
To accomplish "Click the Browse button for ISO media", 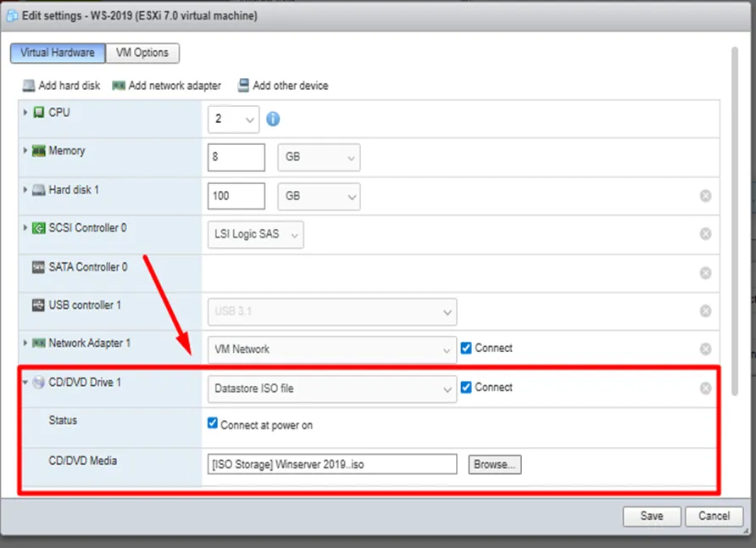I will pos(494,464).
